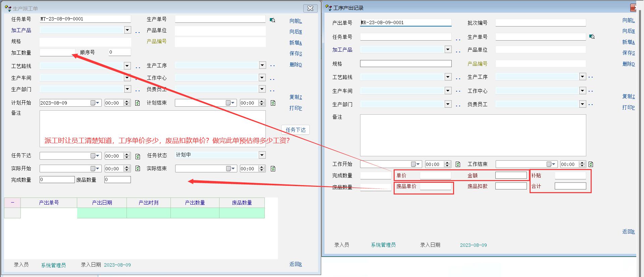Click the 单价 input field
This screenshot has width=644, height=277.
click(x=435, y=175)
